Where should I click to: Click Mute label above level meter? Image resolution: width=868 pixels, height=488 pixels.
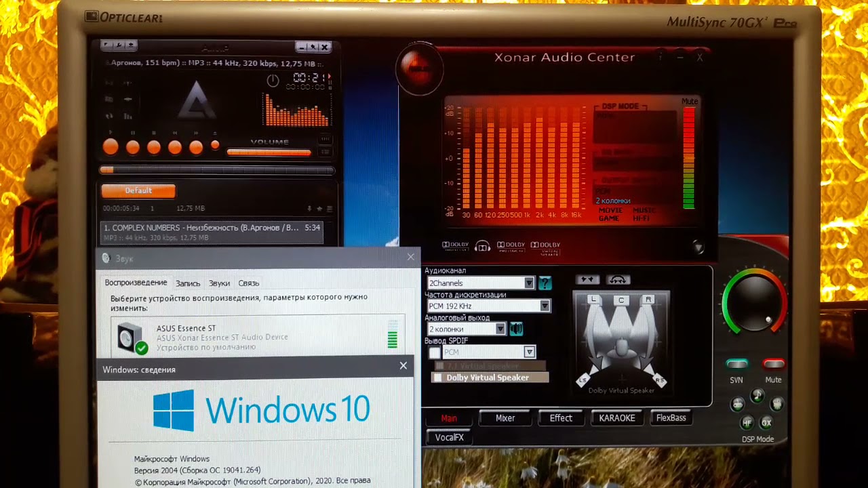click(690, 101)
